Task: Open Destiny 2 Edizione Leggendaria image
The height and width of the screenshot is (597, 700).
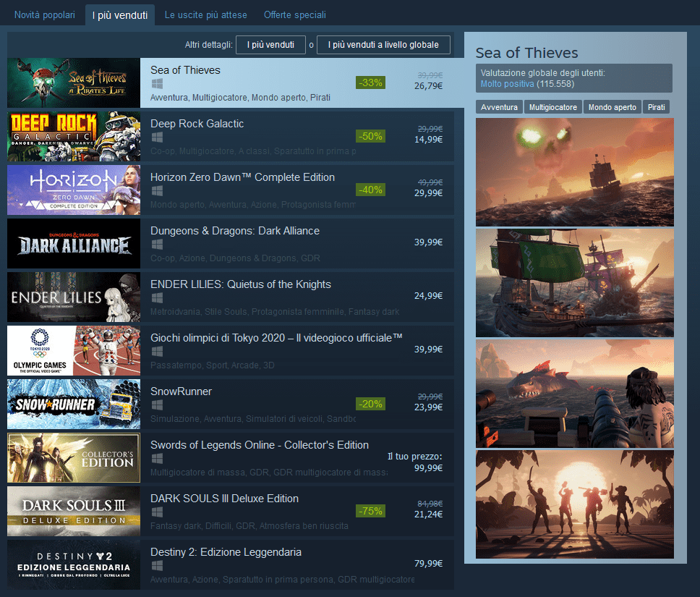Action: (x=74, y=565)
